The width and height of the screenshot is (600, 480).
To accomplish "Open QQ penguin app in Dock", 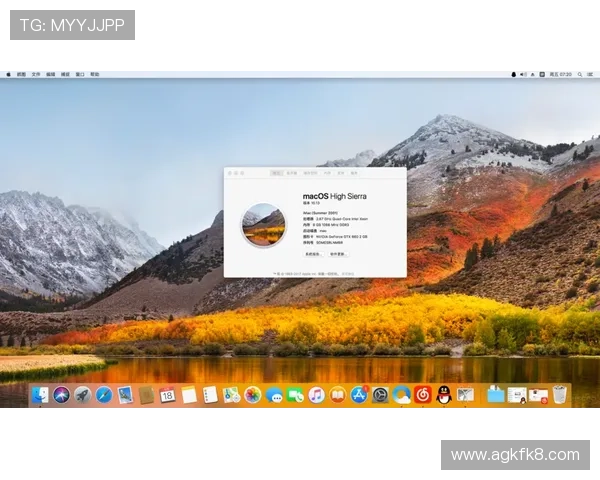I will (x=444, y=395).
